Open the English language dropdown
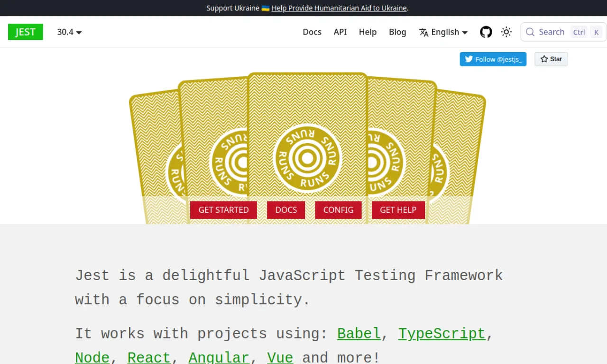This screenshot has height=364, width=607. (x=443, y=32)
